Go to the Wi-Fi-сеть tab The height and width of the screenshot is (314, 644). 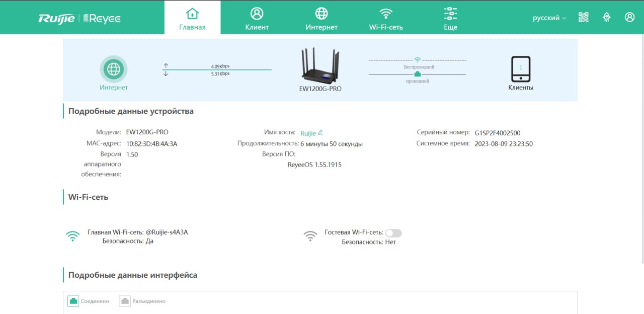point(386,18)
